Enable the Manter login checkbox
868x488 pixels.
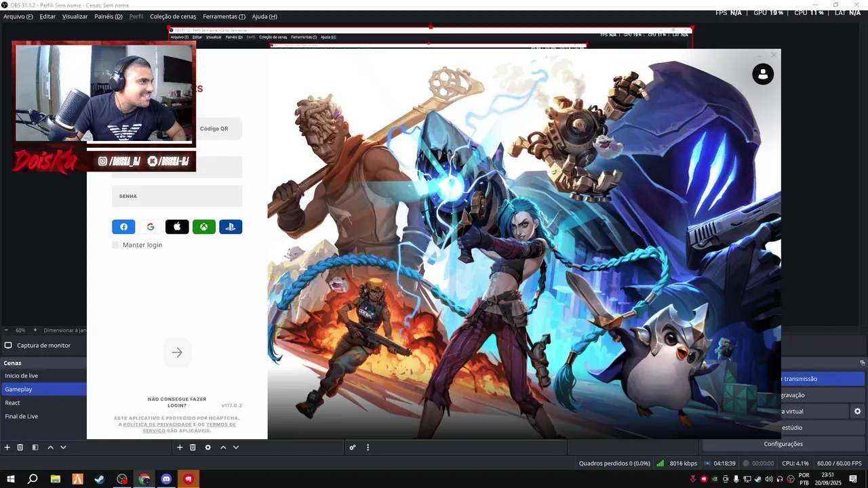[x=116, y=245]
